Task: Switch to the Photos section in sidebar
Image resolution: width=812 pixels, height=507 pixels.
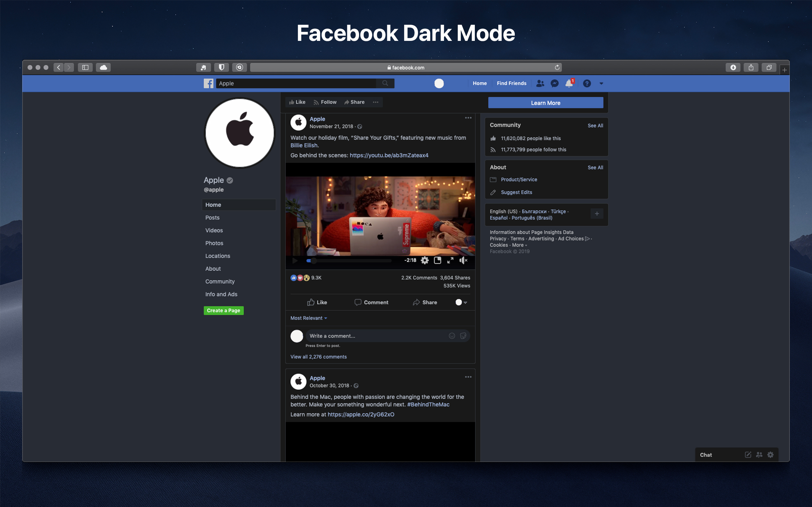Action: coord(214,243)
